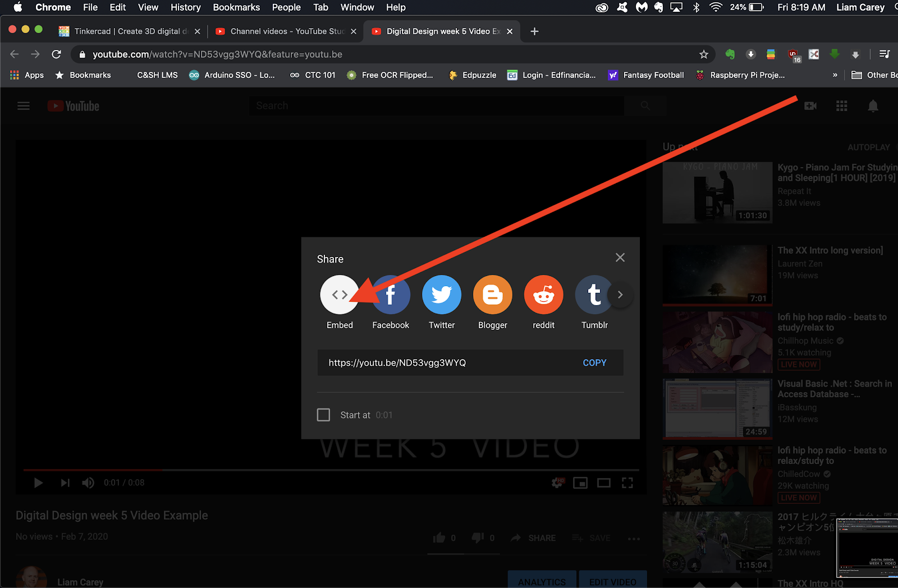Save the video to a playlist
The height and width of the screenshot is (588, 898).
point(591,538)
